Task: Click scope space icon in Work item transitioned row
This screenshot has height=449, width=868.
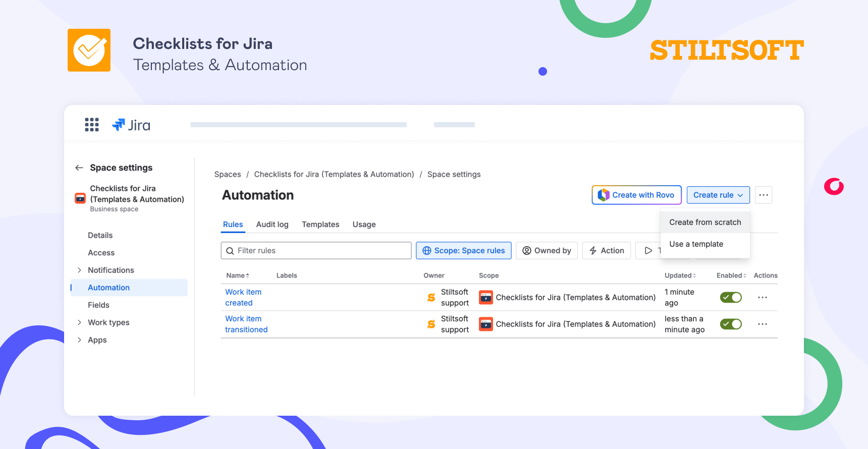Action: 486,324
